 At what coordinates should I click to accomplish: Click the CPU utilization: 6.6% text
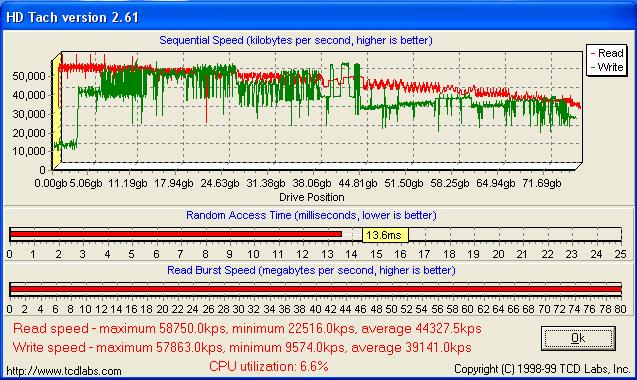tap(269, 366)
